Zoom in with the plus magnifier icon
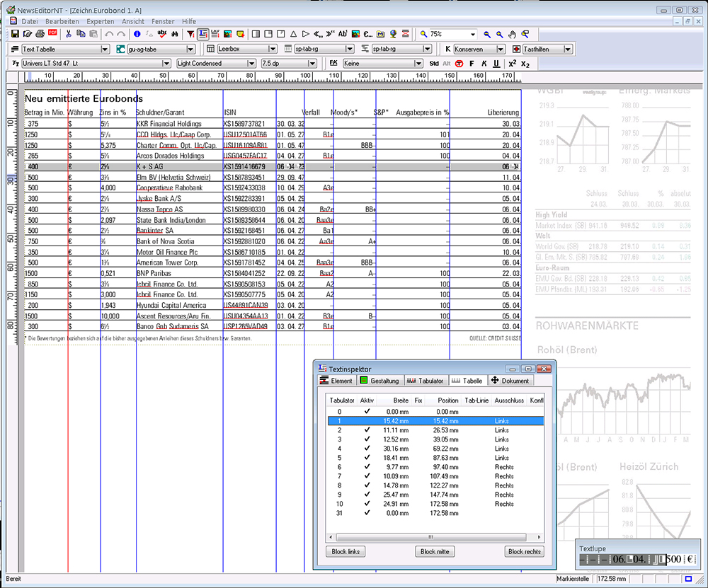 pyautogui.click(x=499, y=34)
